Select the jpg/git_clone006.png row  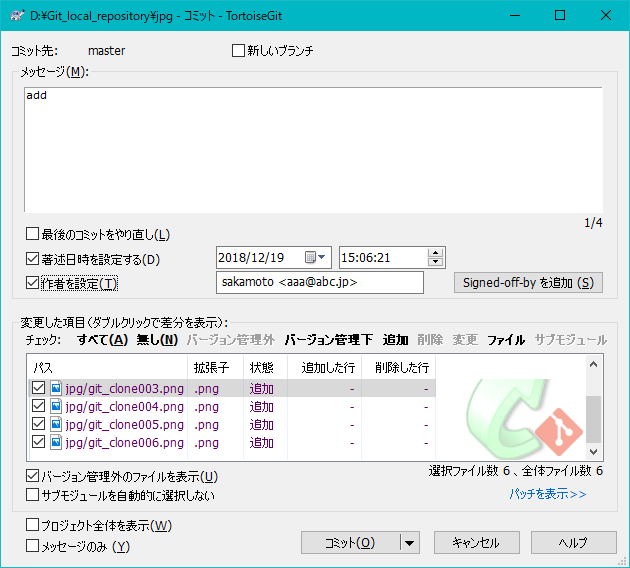click(232, 442)
